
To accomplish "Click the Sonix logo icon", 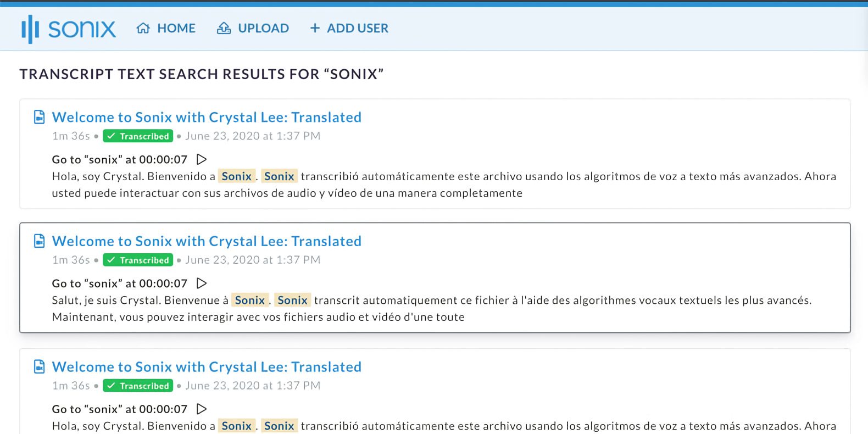I will (x=31, y=28).
